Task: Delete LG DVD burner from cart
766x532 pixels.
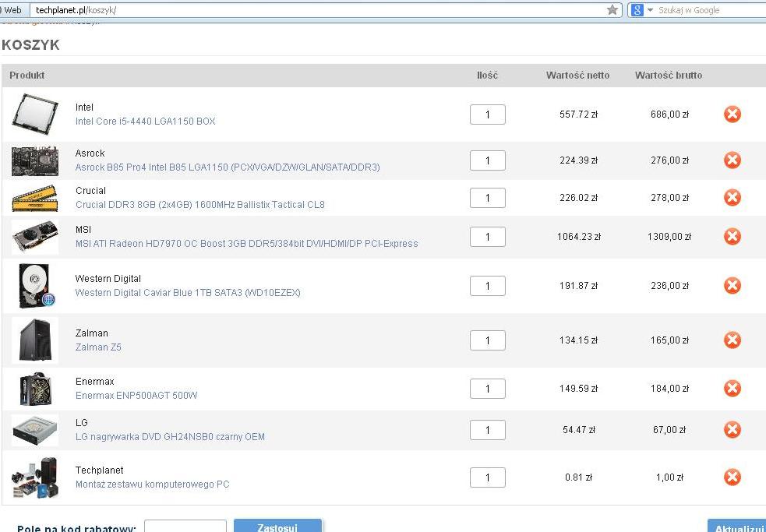Action: click(x=732, y=430)
